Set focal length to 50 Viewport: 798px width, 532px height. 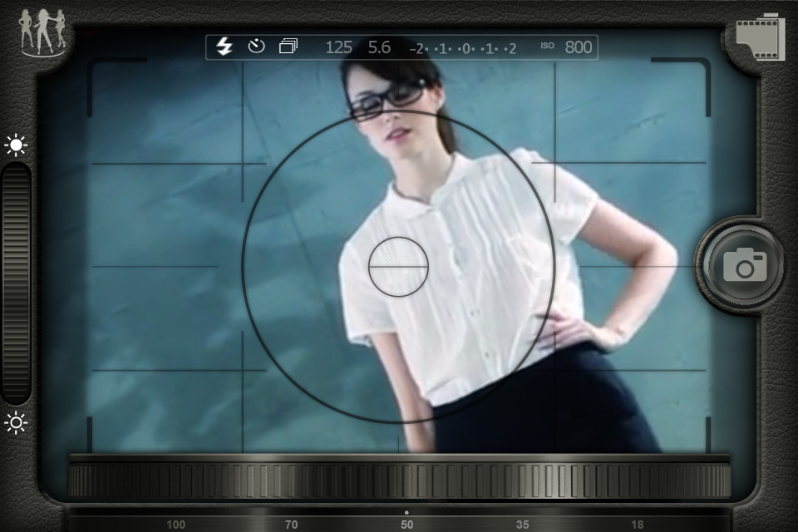pyautogui.click(x=406, y=525)
